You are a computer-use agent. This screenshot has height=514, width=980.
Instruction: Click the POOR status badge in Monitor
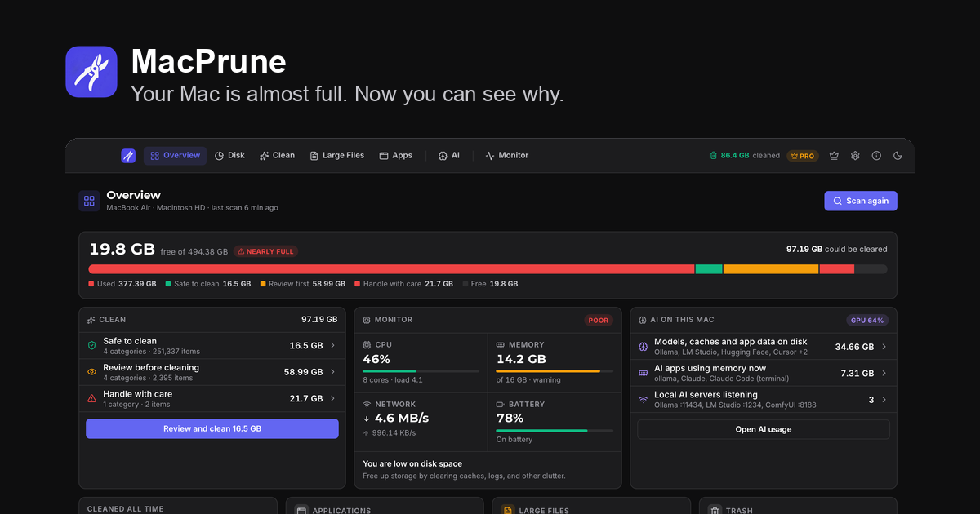[x=599, y=320]
